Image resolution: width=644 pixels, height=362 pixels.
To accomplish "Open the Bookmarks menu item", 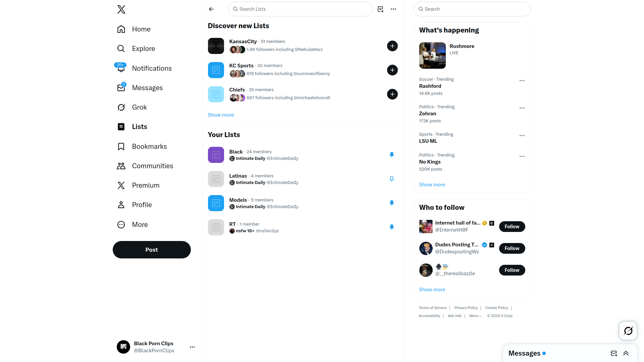I will [x=142, y=146].
